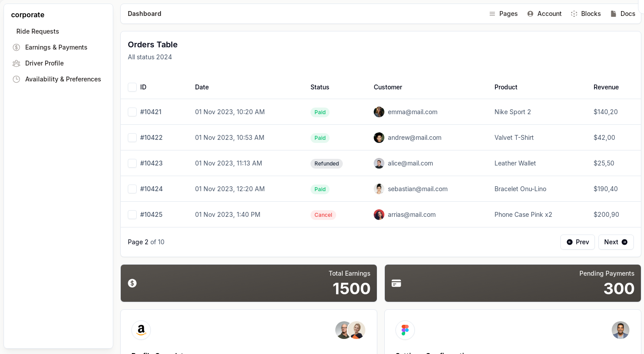
Task: Click the Next page button
Action: coord(616,242)
